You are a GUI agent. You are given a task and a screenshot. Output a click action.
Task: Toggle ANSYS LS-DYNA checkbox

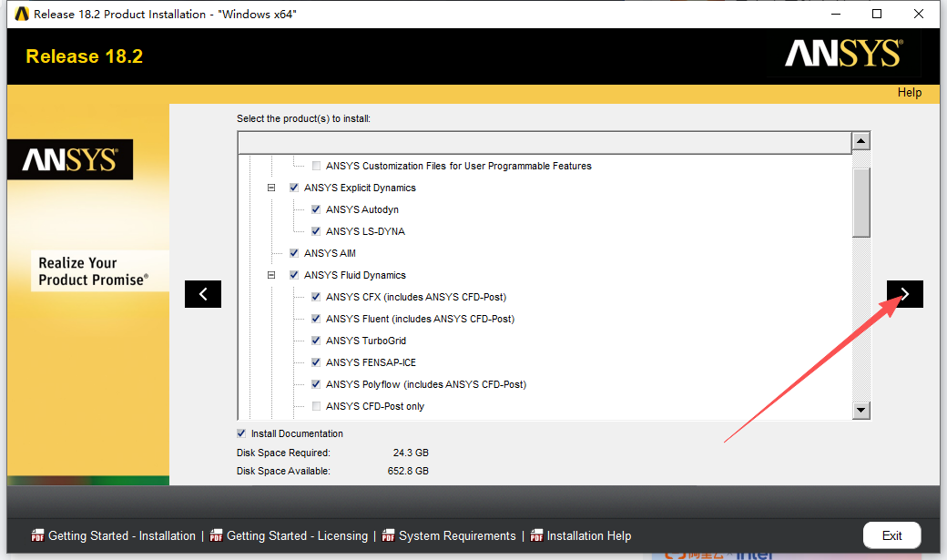[x=316, y=231]
